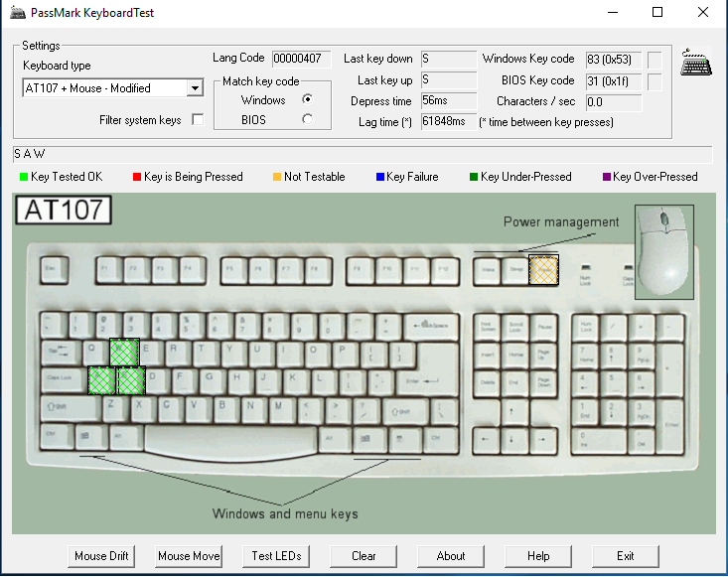The image size is (728, 577).
Task: Click the green-hatched A key
Action: [101, 380]
